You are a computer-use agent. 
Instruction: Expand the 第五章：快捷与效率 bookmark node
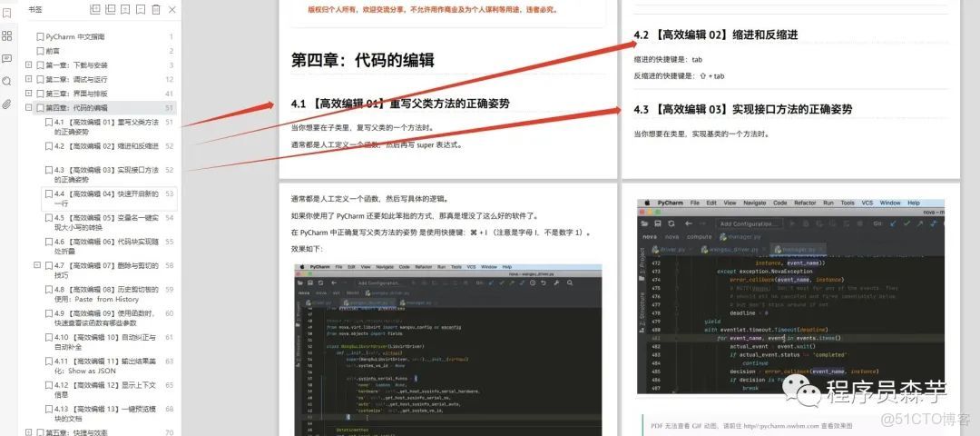point(29,432)
